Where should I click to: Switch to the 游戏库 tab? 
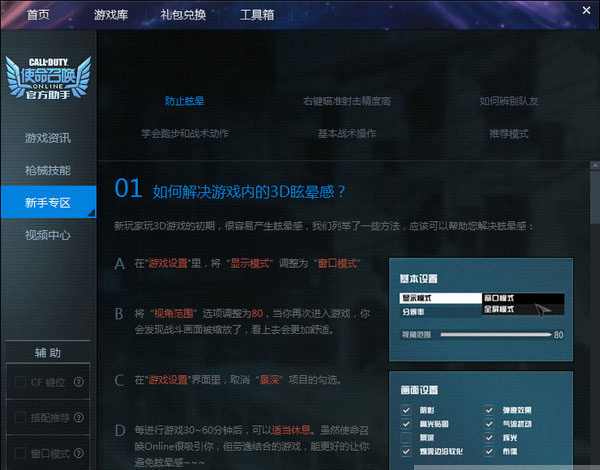point(111,15)
